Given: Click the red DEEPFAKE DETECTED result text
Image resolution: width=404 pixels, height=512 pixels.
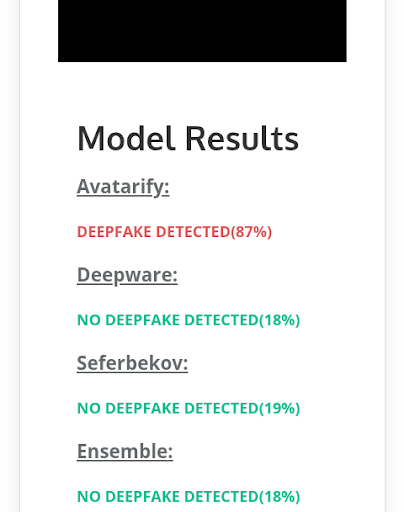Looking at the screenshot, I should 174,232.
